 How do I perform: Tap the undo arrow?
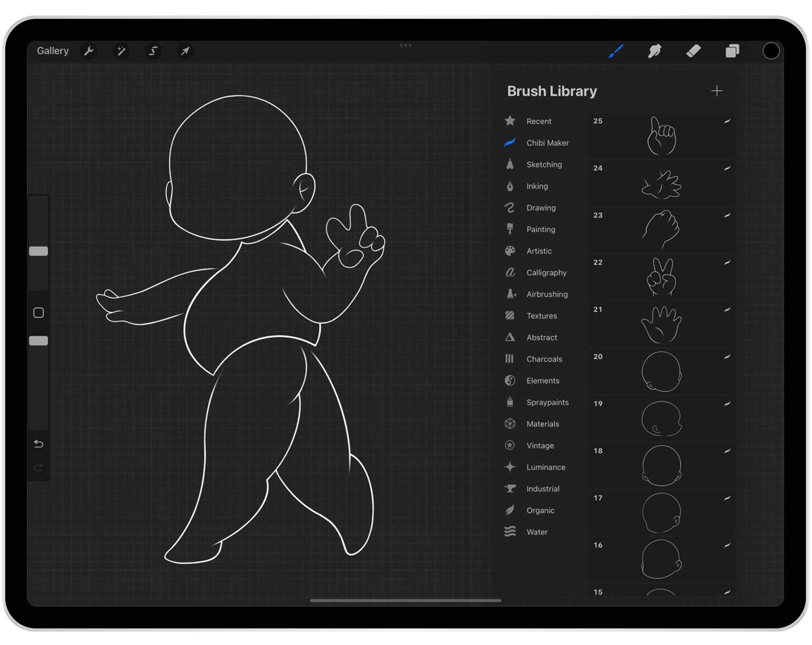(x=39, y=444)
